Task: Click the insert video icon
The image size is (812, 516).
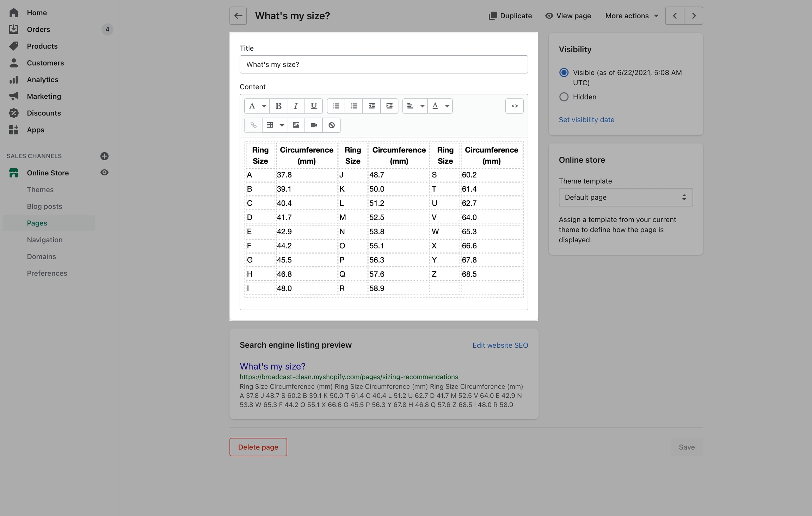Action: pos(314,125)
